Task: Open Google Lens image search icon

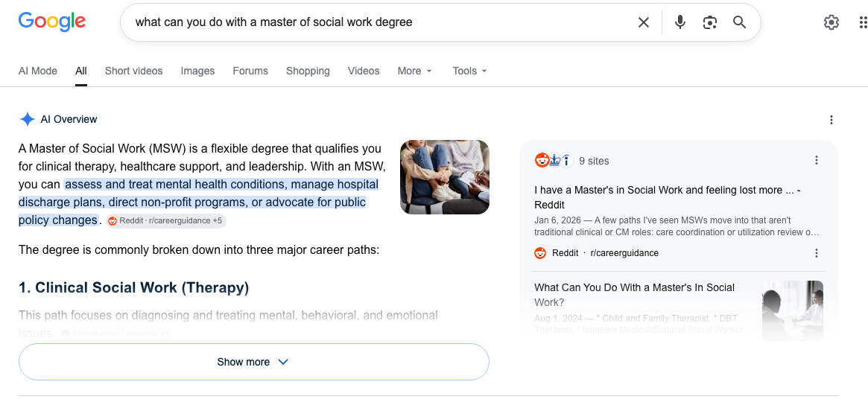Action: [710, 22]
